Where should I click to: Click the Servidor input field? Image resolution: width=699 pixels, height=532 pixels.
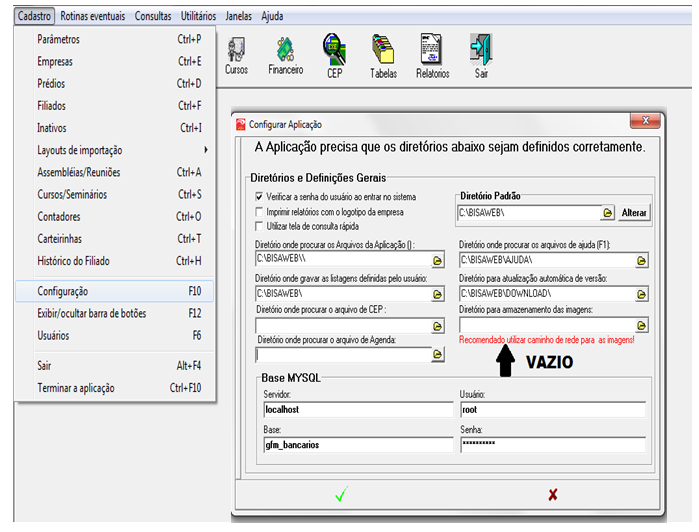click(x=354, y=410)
